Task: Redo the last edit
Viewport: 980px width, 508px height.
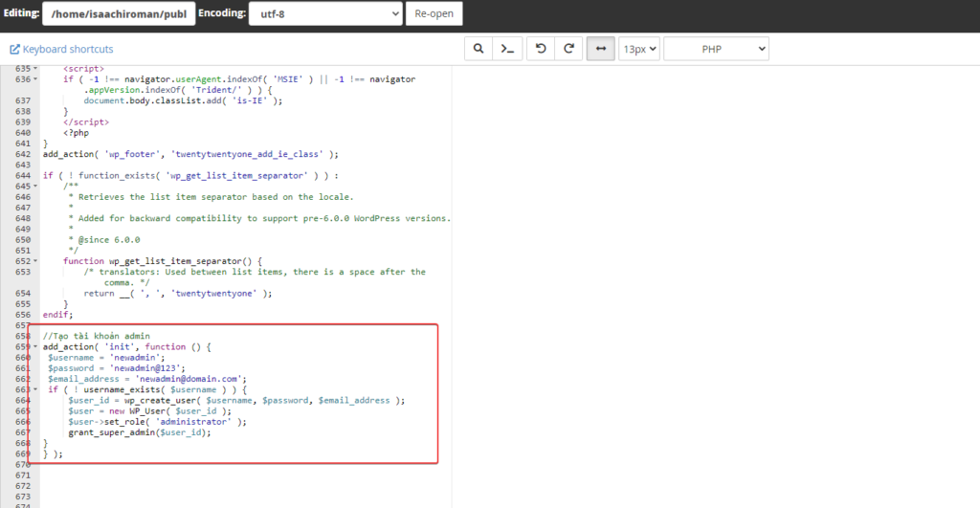Action: (x=568, y=49)
